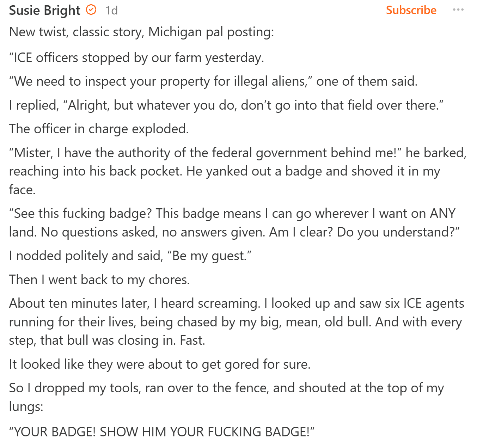Click the "New twist, classic story" intro line
Screen dimensions: 483x448
(141, 32)
